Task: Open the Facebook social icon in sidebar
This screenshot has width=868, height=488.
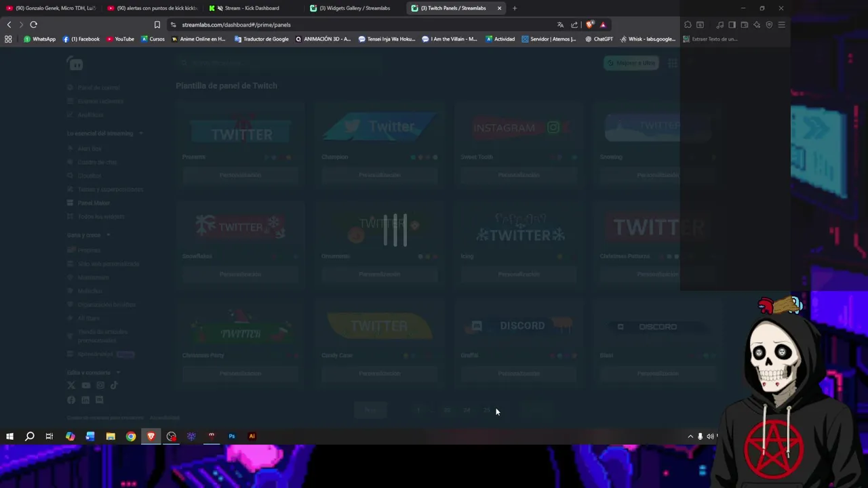Action: click(x=71, y=400)
